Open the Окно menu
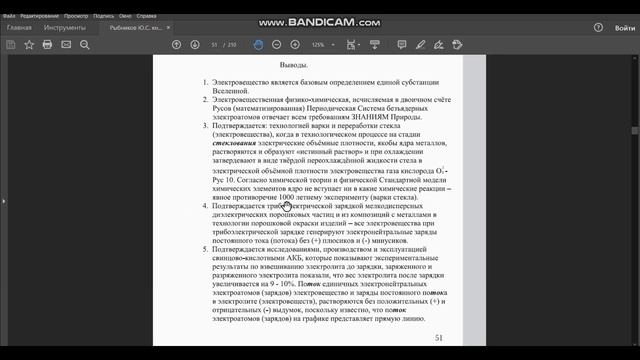Image resolution: width=640 pixels, height=360 pixels. click(x=125, y=16)
